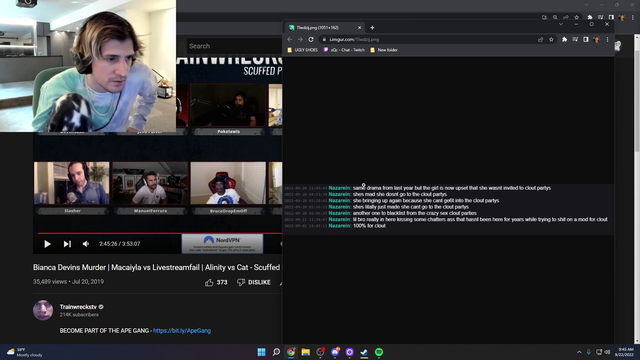The width and height of the screenshot is (640, 360).
Task: Open media control icon in imgur window
Action: 575,40
